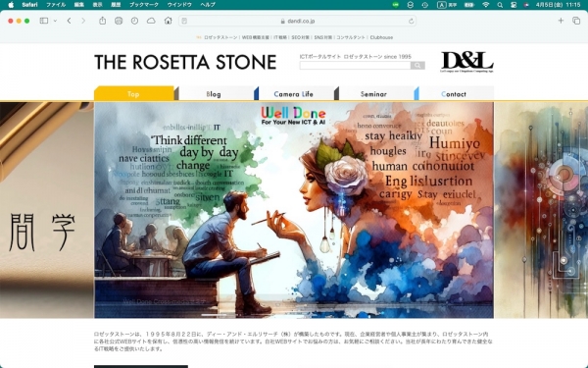Click the Well Done hero banner image
The width and height of the screenshot is (588, 368).
coord(294,210)
